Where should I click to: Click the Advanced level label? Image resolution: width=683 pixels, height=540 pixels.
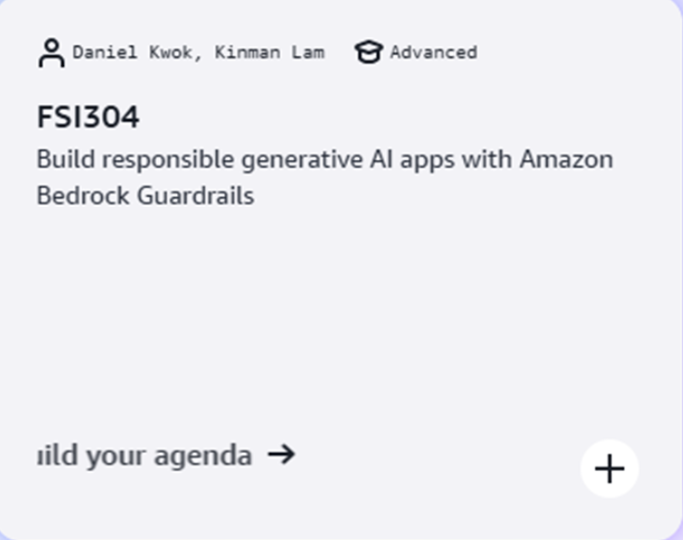point(433,53)
